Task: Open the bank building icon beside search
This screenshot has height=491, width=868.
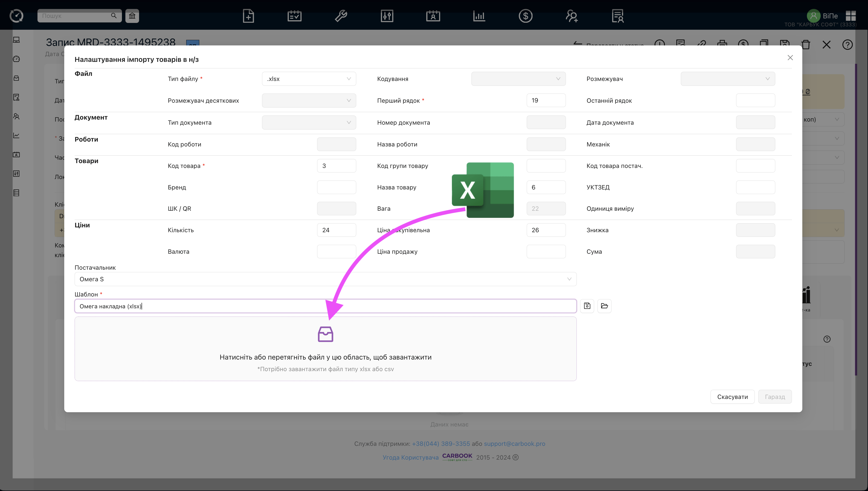Action: [132, 16]
